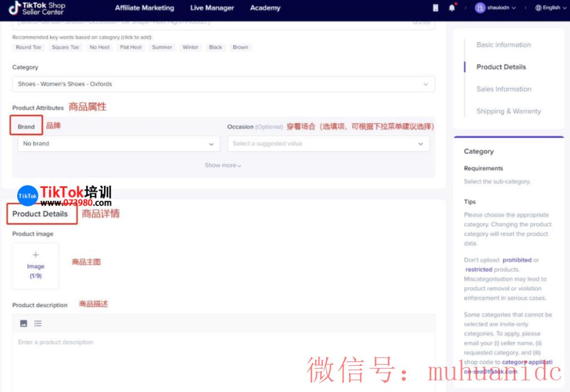Screen dimensions: 570x392
Task: Click the globe language icon
Action: [538, 8]
